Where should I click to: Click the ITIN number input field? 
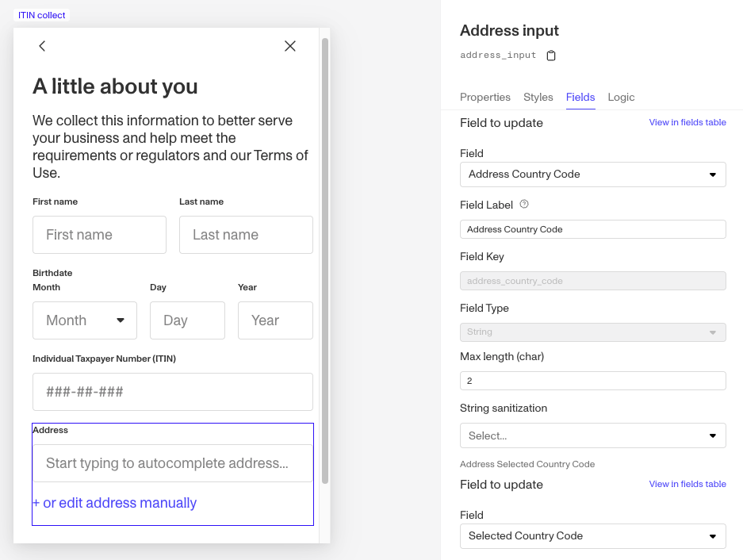click(172, 392)
